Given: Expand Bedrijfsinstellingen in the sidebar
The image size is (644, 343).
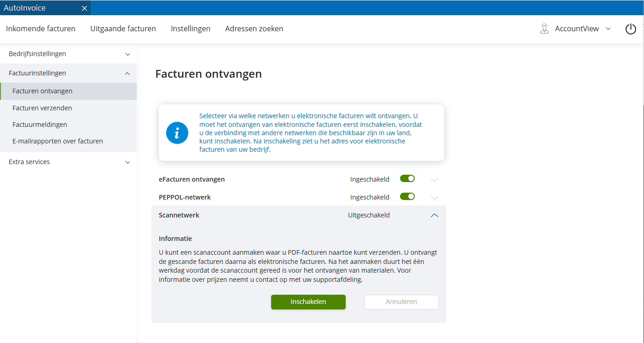Looking at the screenshot, I should 128,54.
